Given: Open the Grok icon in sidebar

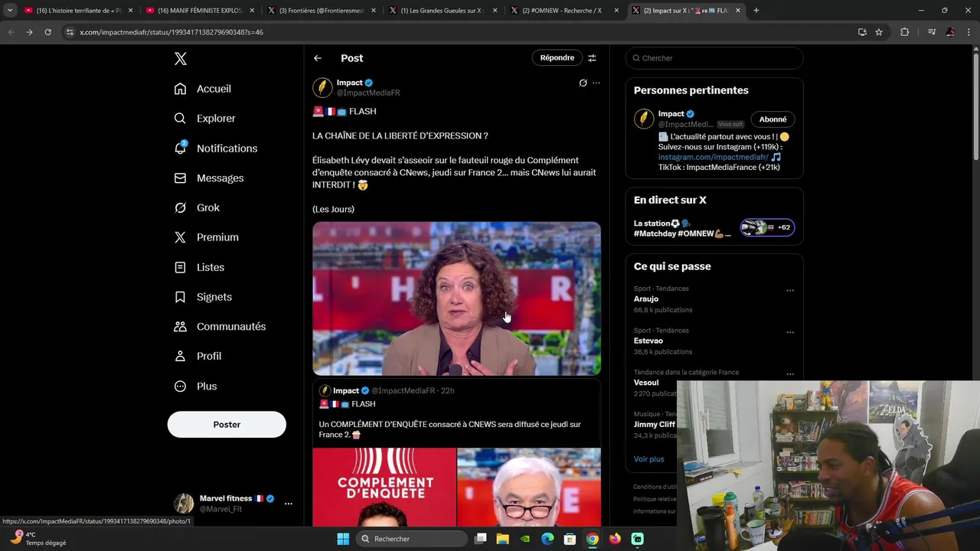Looking at the screenshot, I should tap(180, 207).
